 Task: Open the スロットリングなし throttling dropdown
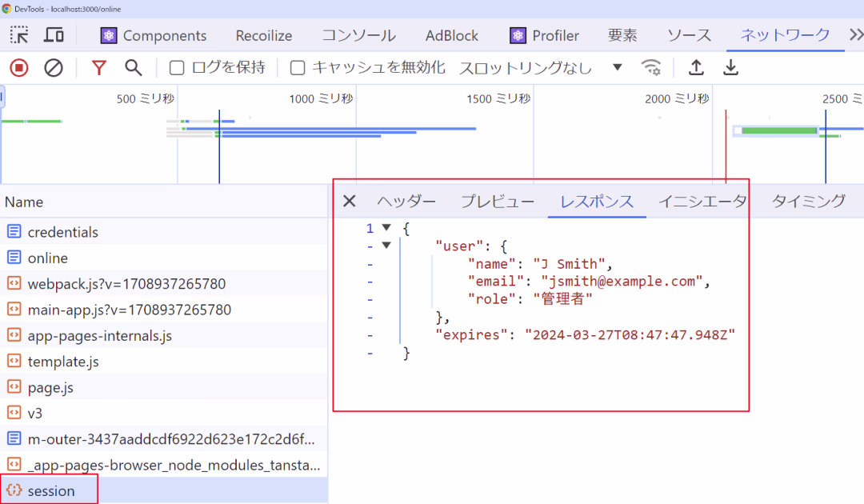(x=541, y=68)
